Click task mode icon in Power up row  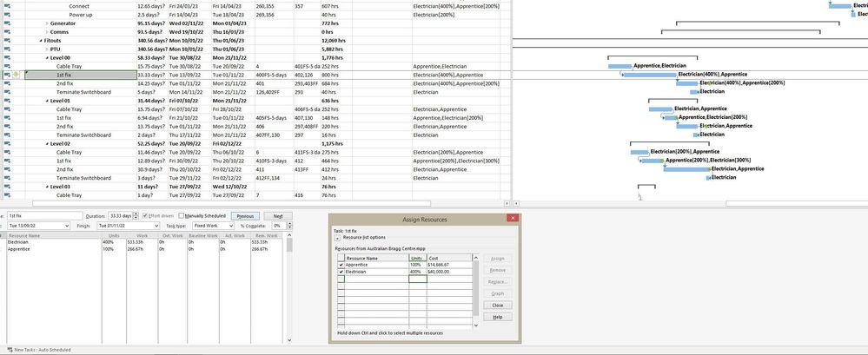(7, 15)
